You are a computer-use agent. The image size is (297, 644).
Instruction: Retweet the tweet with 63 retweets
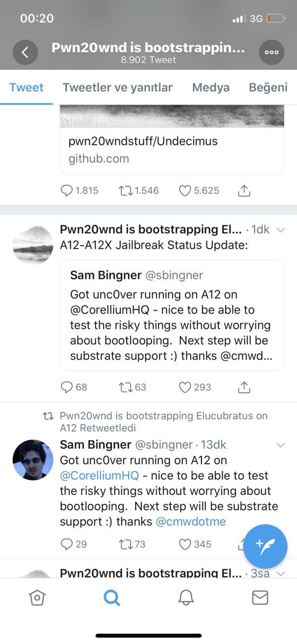pos(126,387)
